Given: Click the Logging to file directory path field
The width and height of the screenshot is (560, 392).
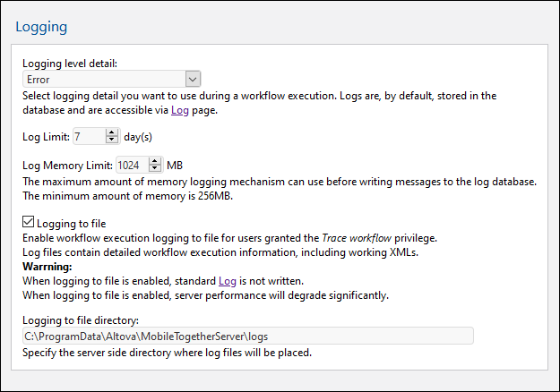Looking at the screenshot, I should point(247,337).
